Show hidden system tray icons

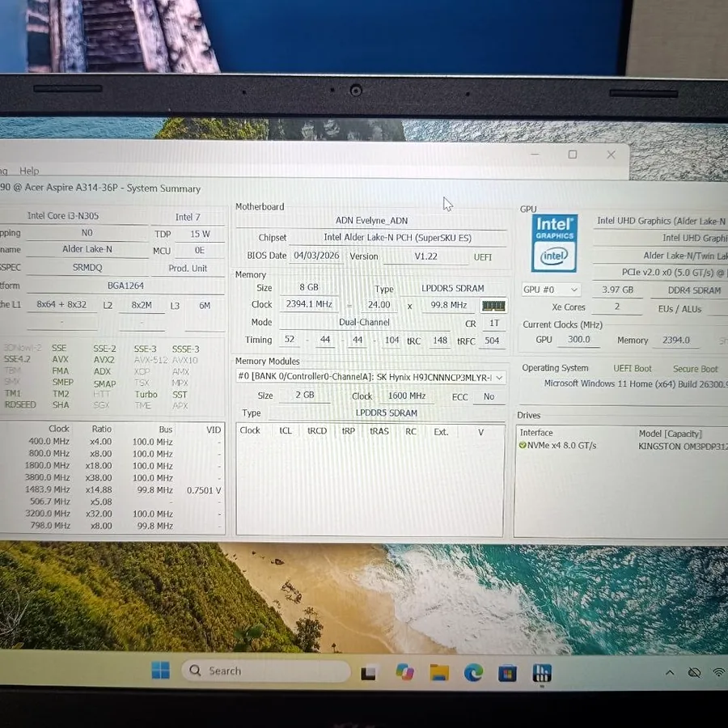670,672
